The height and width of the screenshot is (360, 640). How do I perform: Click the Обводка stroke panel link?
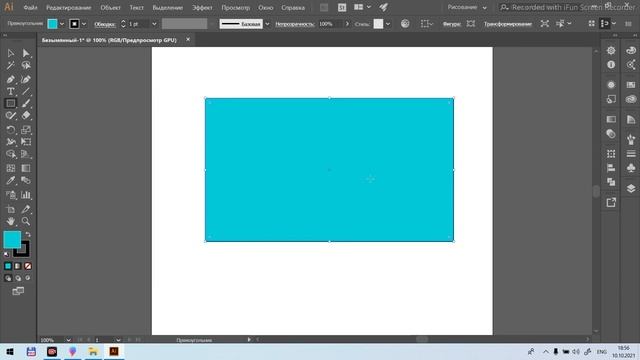pos(104,24)
